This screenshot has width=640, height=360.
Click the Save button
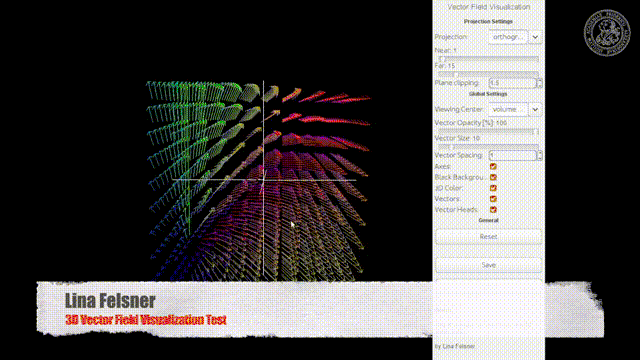point(489,265)
